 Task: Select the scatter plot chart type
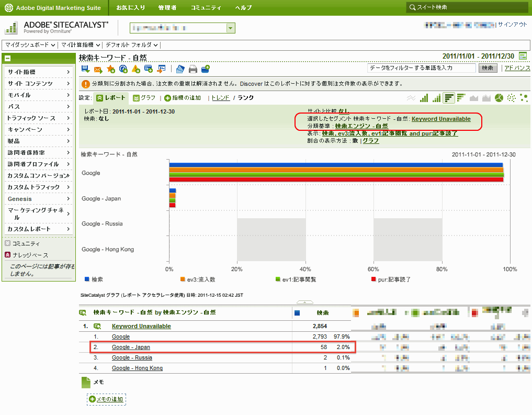click(511, 98)
